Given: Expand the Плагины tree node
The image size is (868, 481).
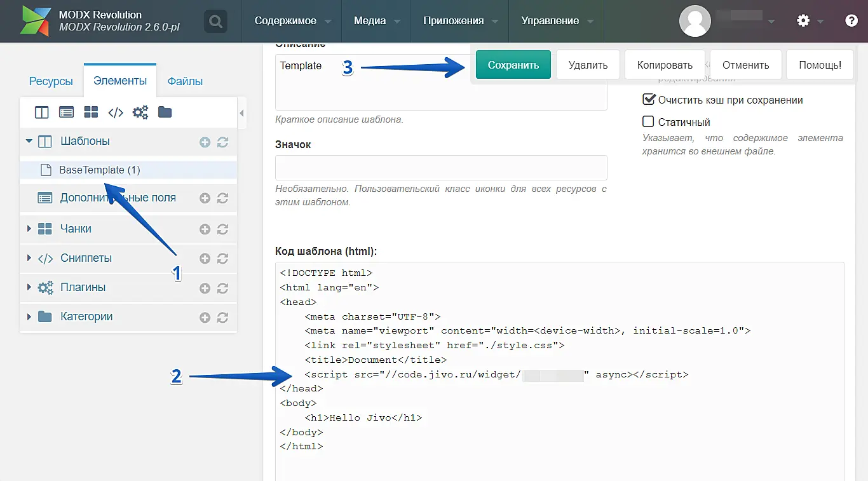Looking at the screenshot, I should (29, 287).
